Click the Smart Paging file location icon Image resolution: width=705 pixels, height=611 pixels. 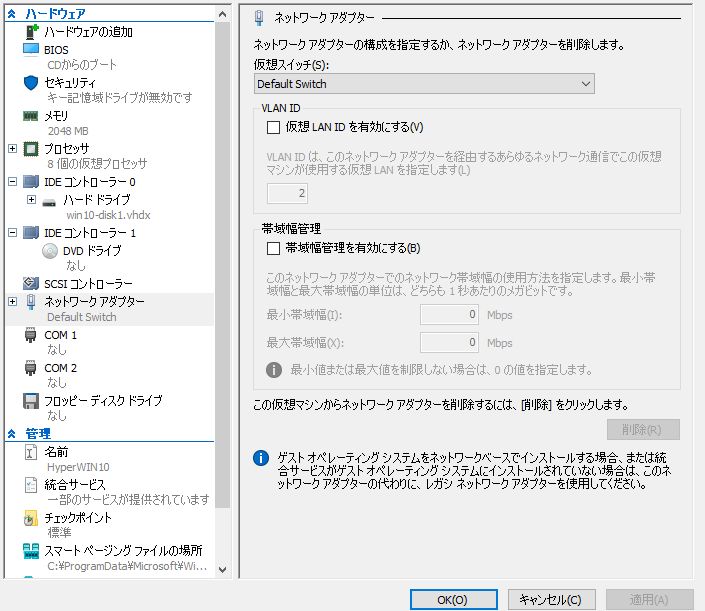[31, 551]
